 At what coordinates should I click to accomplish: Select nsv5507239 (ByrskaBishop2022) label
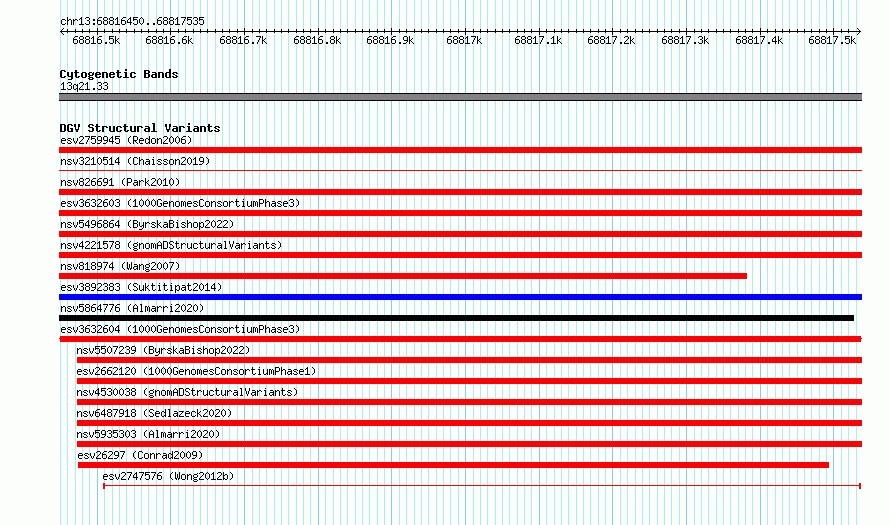[163, 350]
